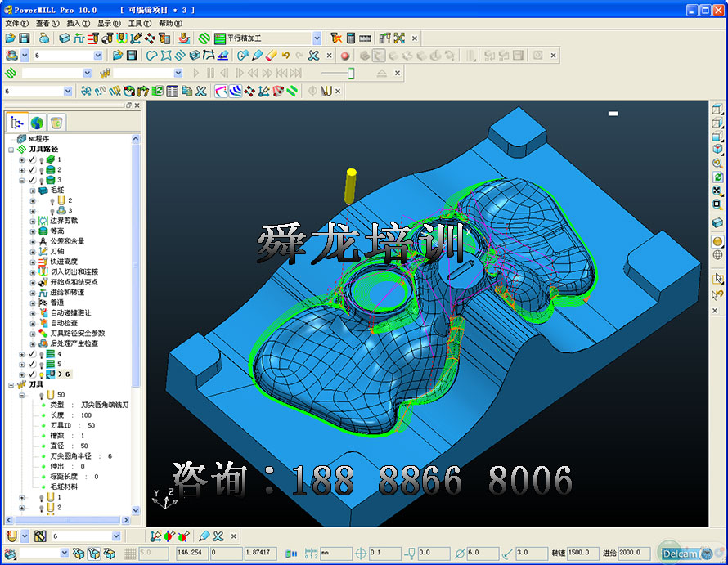Uncheck toolpath 5 checkmark in explorer tree
Screen dimensions: 728x565
click(32, 364)
